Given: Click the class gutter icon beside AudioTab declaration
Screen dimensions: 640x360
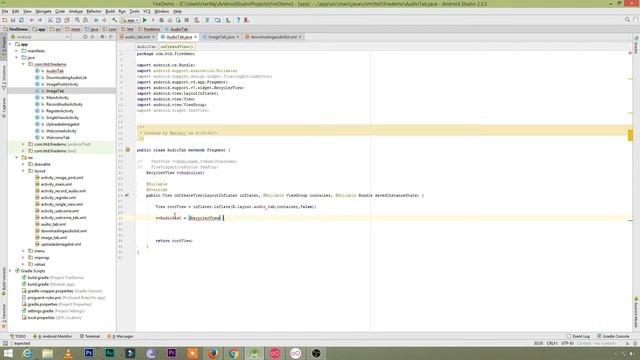Looking at the screenshot, I should coord(127,150).
